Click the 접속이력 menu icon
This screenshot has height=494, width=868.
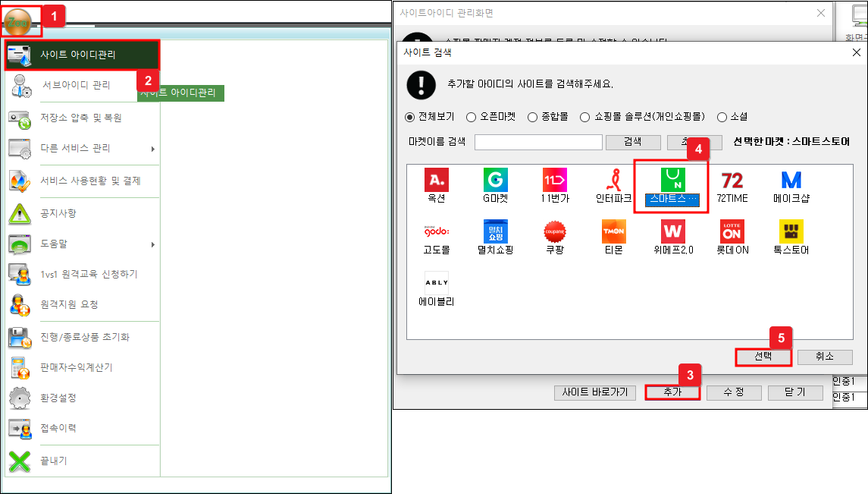click(20, 428)
